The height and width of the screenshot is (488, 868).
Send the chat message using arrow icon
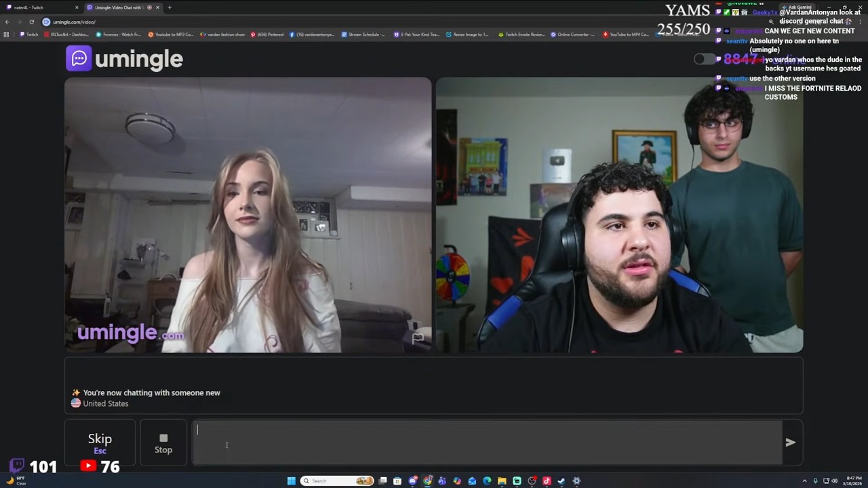click(790, 443)
